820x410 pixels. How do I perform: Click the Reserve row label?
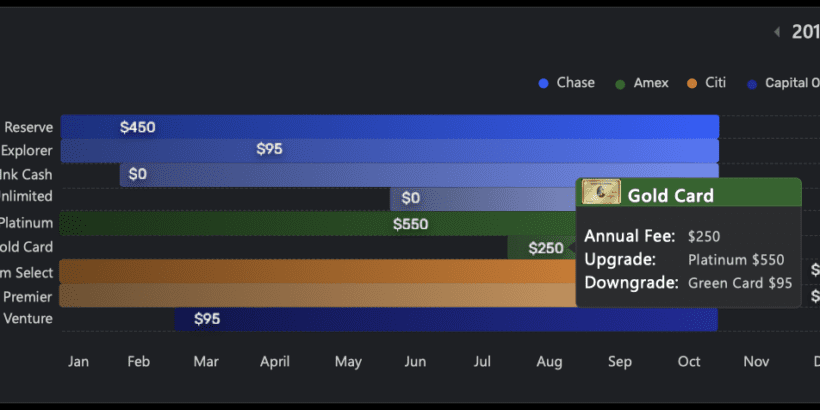(x=29, y=128)
